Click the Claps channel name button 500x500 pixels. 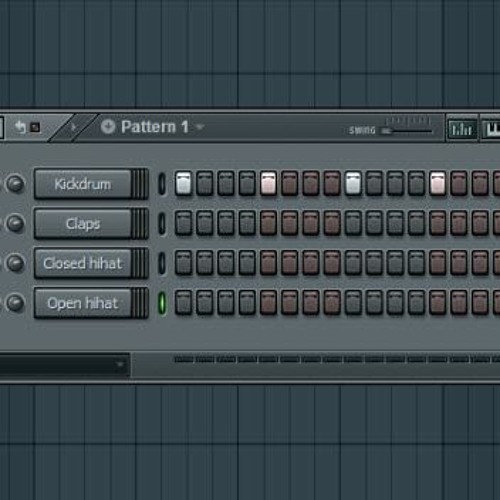pos(83,224)
